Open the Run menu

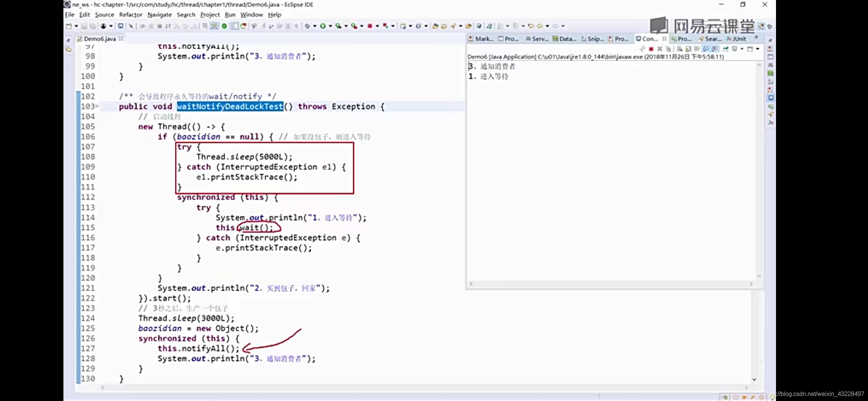coord(230,15)
